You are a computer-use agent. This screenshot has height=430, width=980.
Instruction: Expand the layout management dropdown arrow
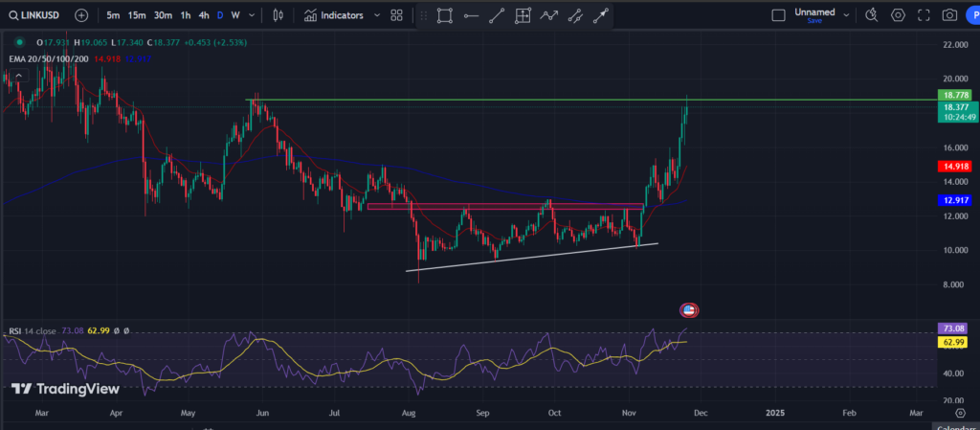846,15
